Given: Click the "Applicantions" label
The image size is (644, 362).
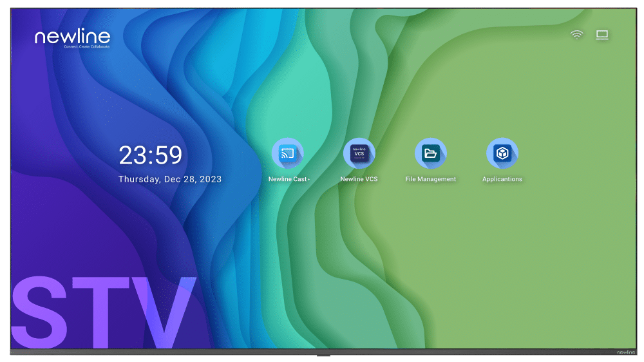Looking at the screenshot, I should click(x=502, y=179).
